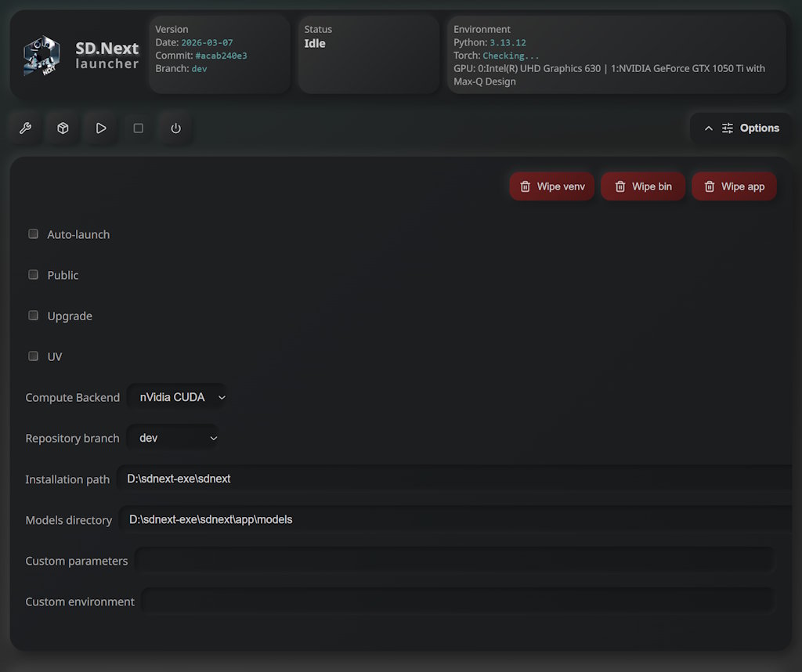Screen dimensions: 802x672
Task: Click the wrench setup icon
Action: pyautogui.click(x=26, y=128)
